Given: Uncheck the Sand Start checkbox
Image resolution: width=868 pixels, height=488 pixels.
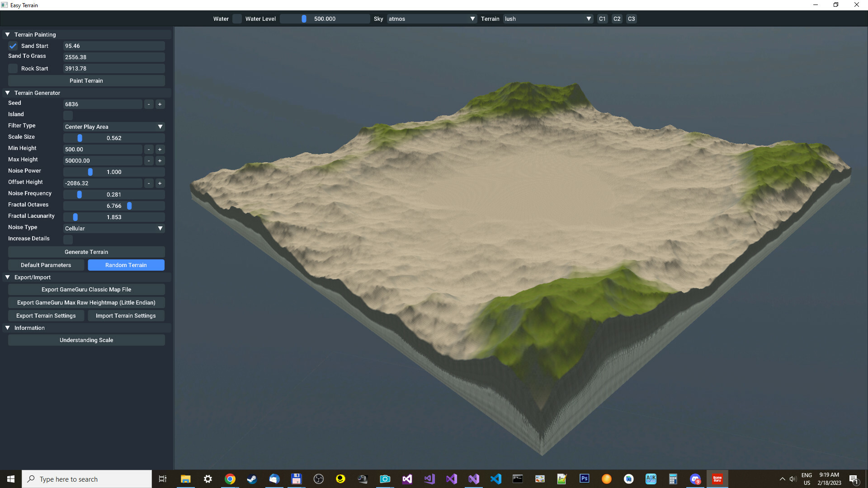Looking at the screenshot, I should (13, 46).
